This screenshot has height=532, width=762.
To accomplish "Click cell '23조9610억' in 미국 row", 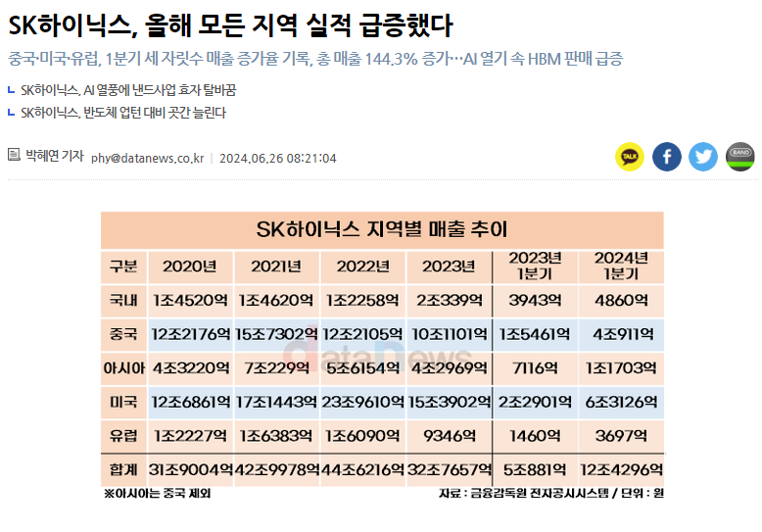I will click(362, 402).
